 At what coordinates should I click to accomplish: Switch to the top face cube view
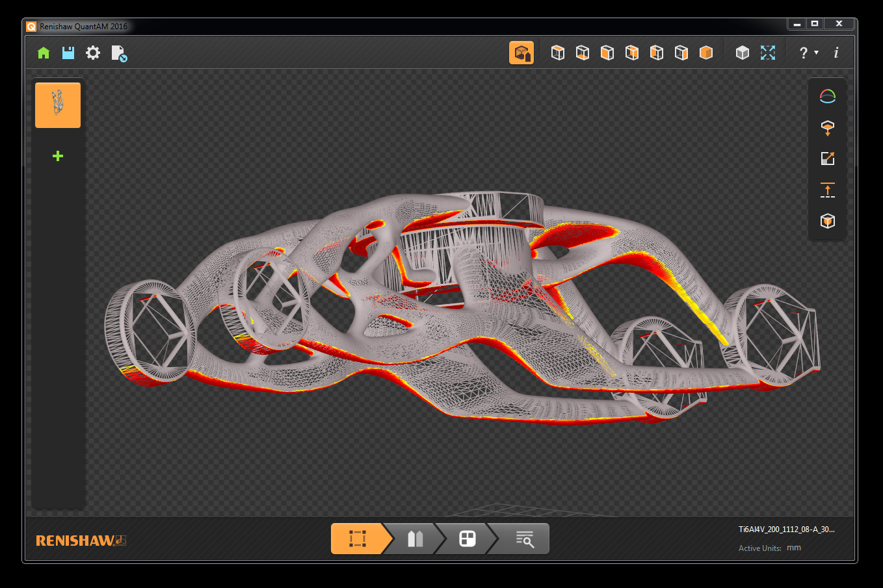558,53
